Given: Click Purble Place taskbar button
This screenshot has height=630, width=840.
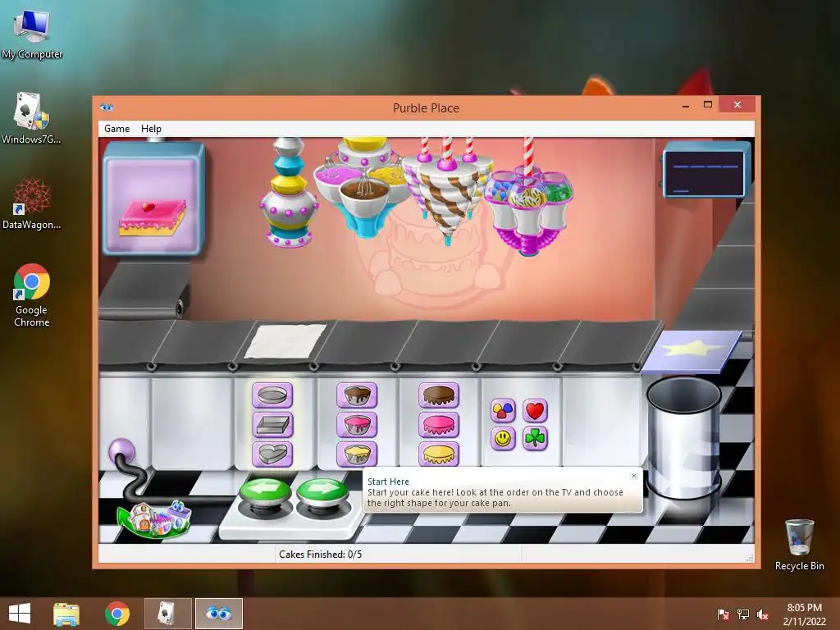Looking at the screenshot, I should (218, 614).
